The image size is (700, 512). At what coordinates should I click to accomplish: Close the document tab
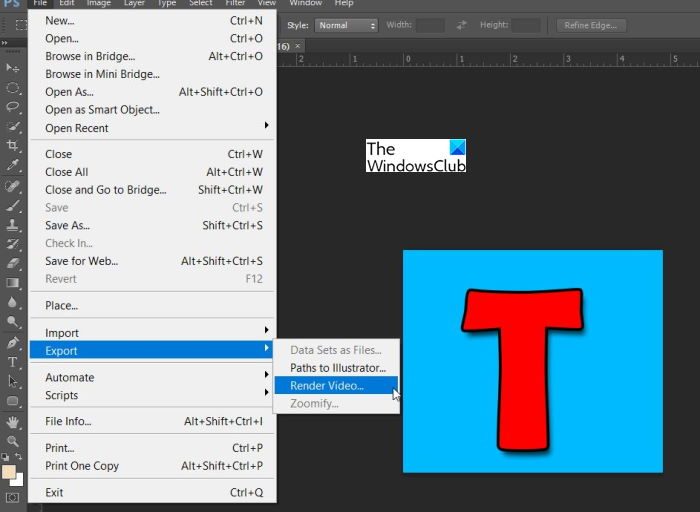click(x=298, y=46)
